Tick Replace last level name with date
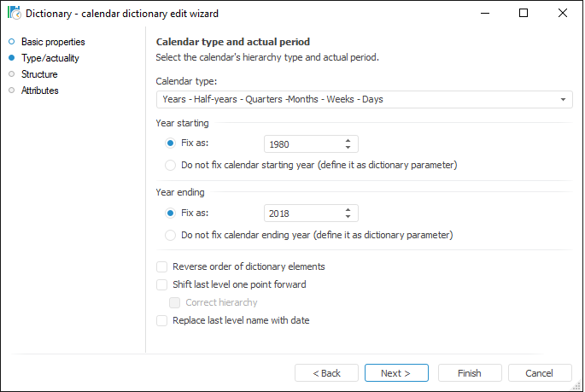585x392 pixels. [x=162, y=320]
